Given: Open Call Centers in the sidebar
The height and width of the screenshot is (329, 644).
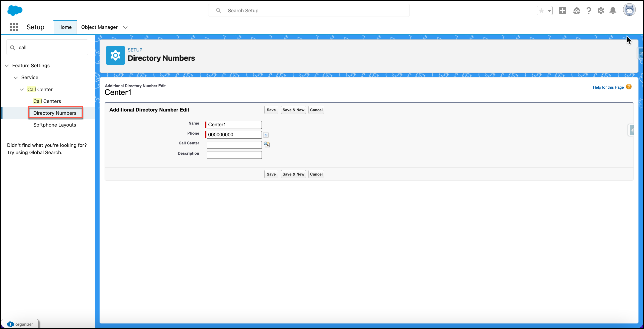Looking at the screenshot, I should pos(47,101).
